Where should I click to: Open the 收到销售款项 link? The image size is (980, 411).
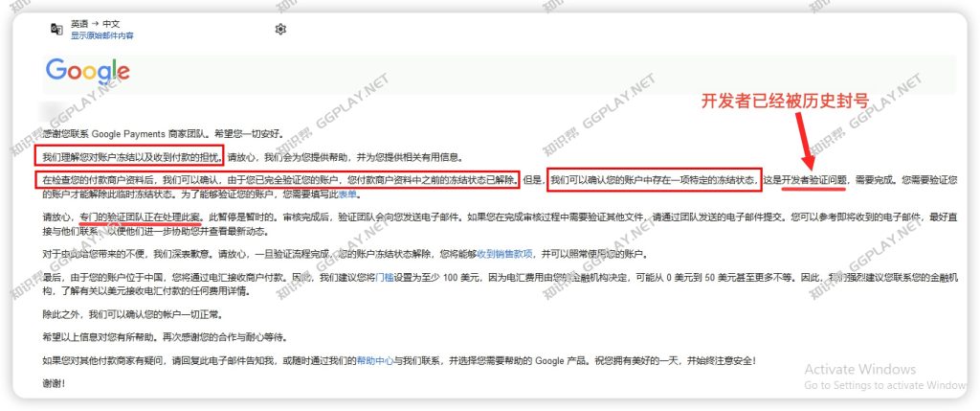(505, 254)
